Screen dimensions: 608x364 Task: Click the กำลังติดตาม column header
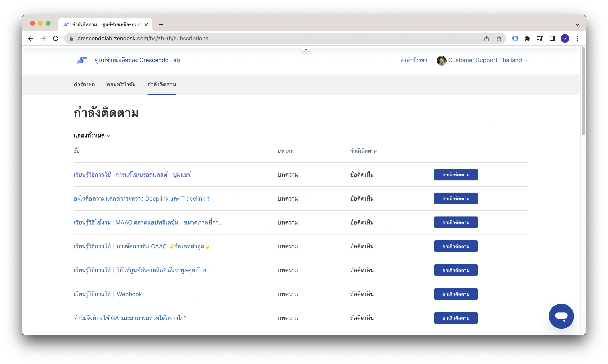click(x=363, y=151)
